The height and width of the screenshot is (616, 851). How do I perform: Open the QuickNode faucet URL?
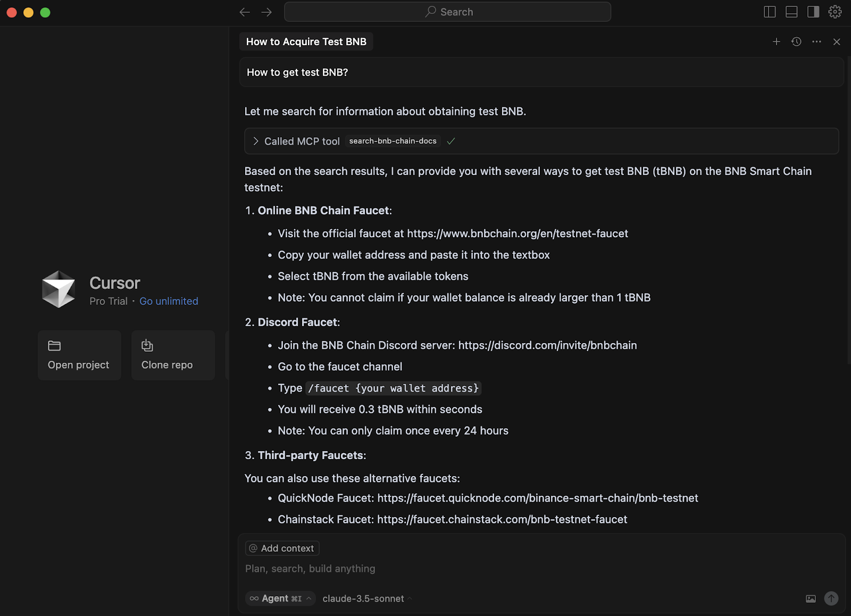(x=538, y=498)
